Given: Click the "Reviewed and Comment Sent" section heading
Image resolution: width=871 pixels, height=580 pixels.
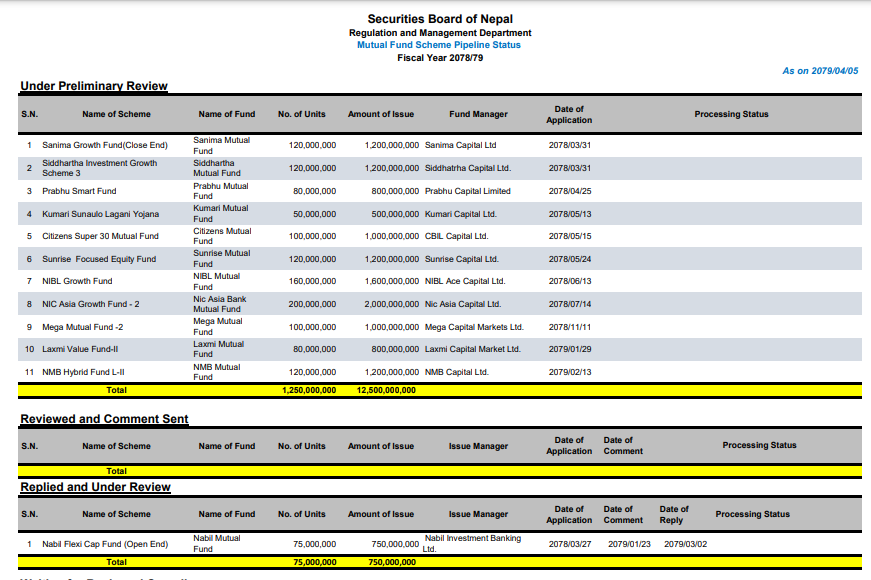Looking at the screenshot, I should (x=104, y=419).
